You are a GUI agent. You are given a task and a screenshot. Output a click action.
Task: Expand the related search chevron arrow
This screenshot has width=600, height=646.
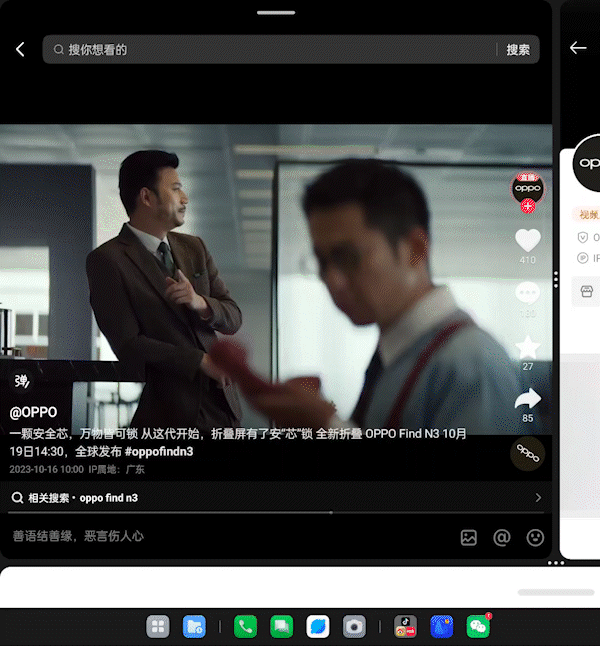tap(538, 498)
